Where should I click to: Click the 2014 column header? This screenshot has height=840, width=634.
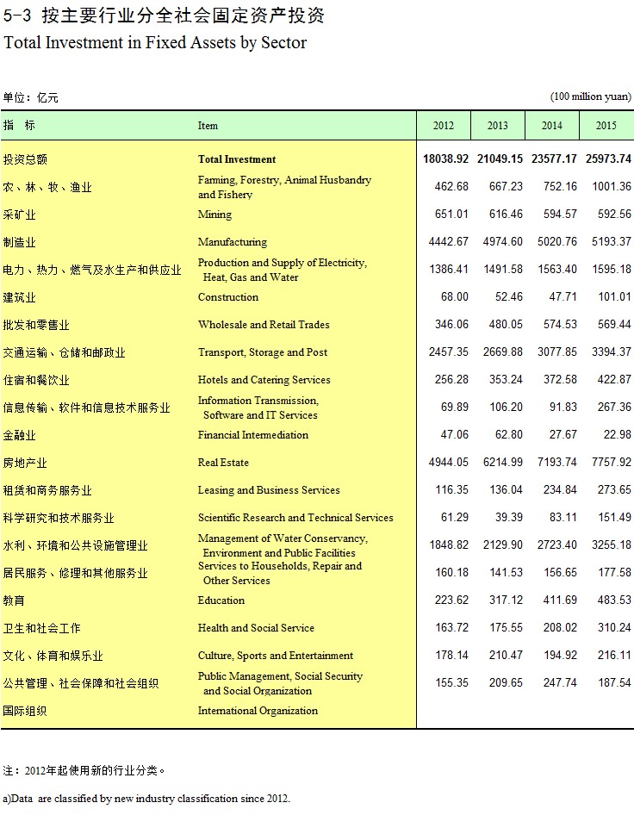(x=551, y=126)
